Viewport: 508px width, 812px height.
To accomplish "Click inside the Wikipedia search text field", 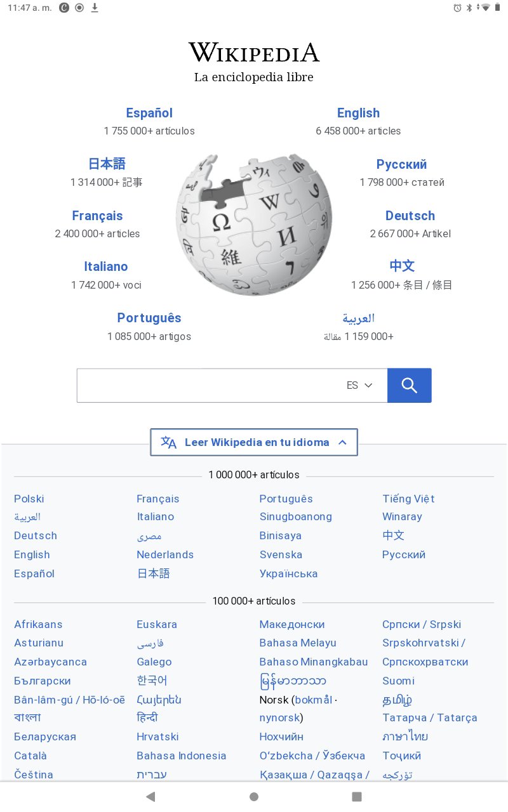I will pos(210,385).
